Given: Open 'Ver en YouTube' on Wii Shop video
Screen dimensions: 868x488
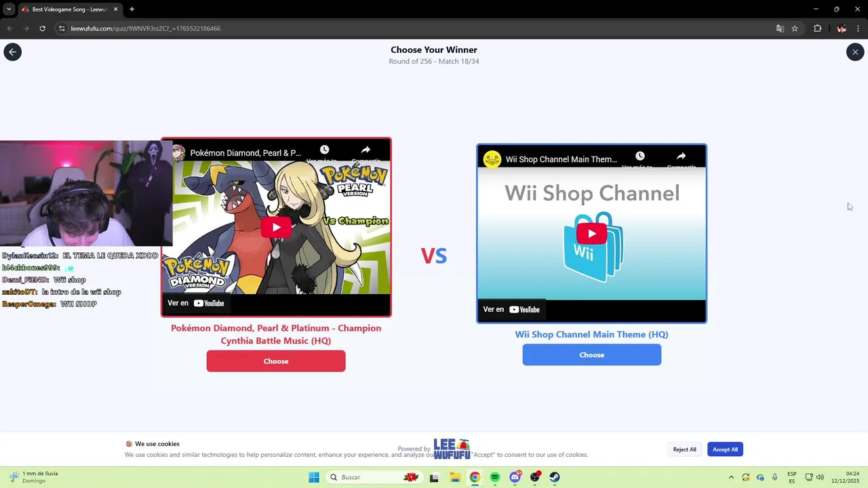Looking at the screenshot, I should click(x=511, y=309).
